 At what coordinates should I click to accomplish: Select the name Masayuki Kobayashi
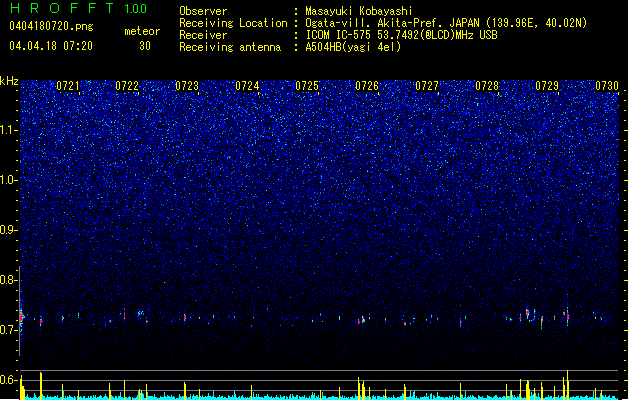tap(359, 11)
